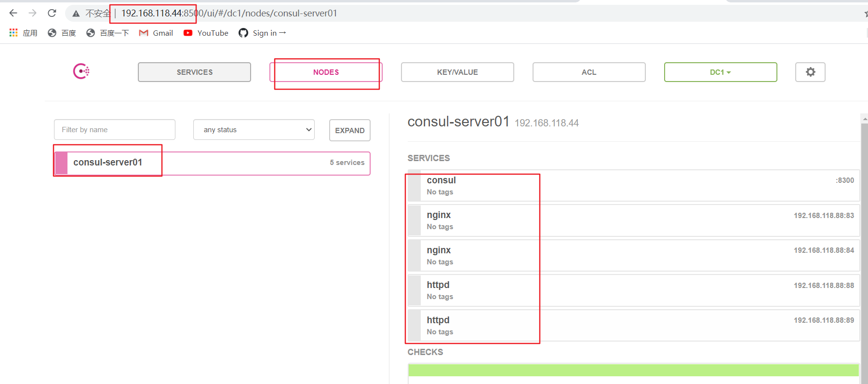Click the 192.168.118.88:84 address
The width and height of the screenshot is (868, 384).
[824, 250]
